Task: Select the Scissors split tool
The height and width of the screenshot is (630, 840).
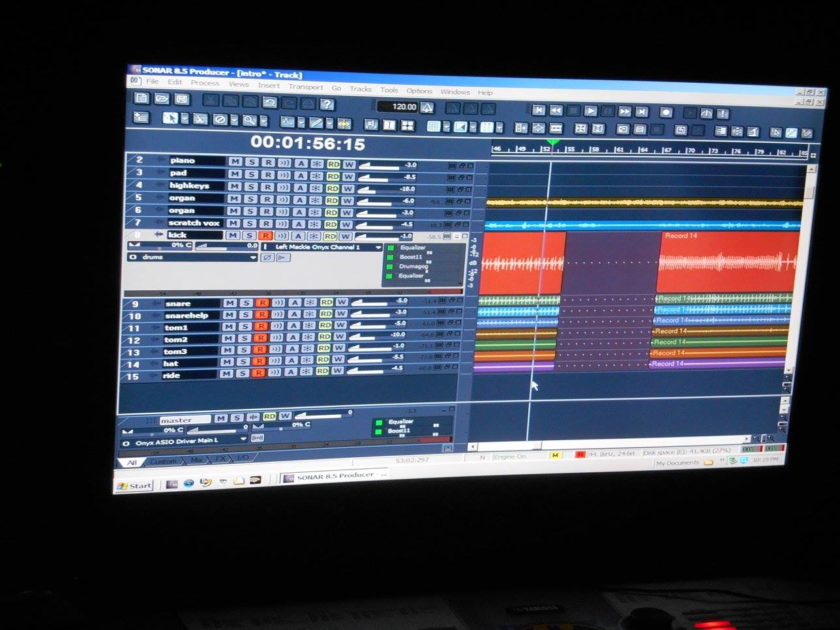Action: click(200, 119)
